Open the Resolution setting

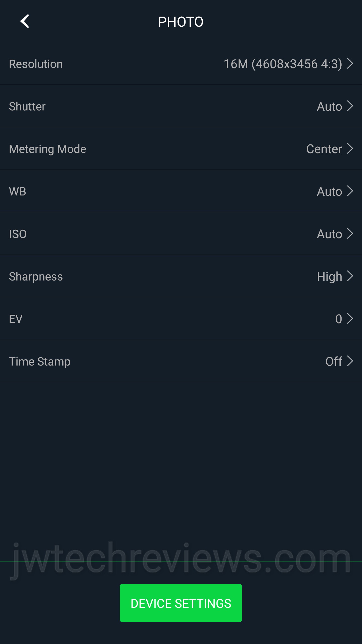(36, 64)
